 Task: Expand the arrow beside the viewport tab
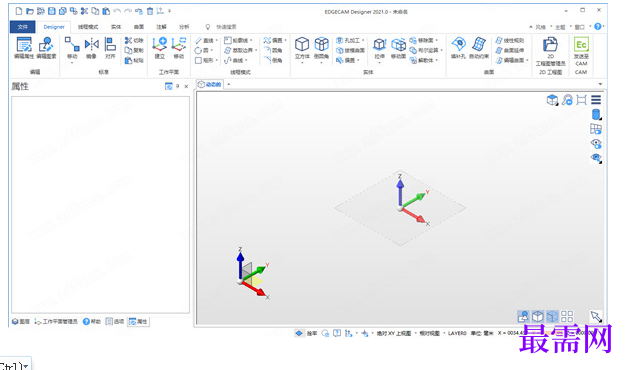click(229, 84)
